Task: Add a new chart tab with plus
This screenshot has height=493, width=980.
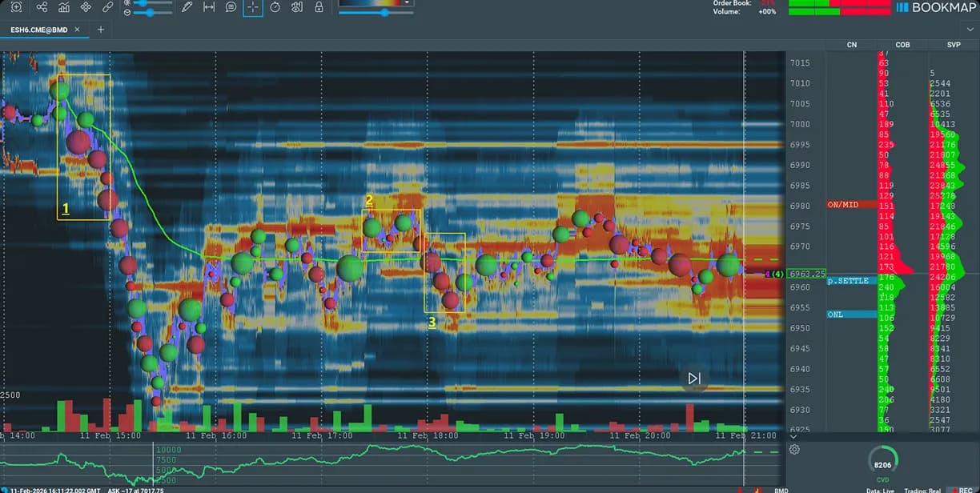Action: pos(101,30)
